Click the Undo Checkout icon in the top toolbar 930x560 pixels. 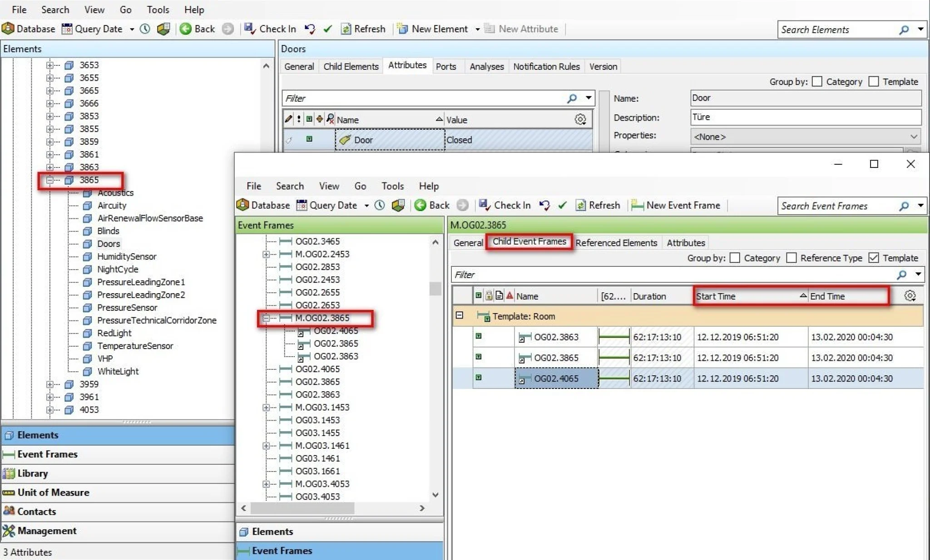point(310,29)
